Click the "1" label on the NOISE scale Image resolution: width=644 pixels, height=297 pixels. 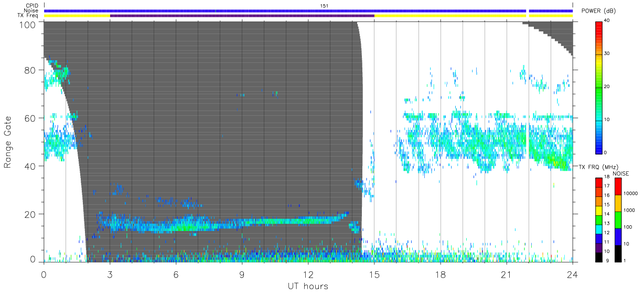(x=625, y=260)
